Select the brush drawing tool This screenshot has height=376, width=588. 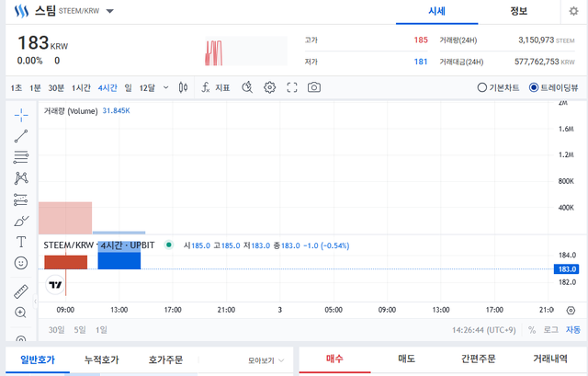[21, 221]
